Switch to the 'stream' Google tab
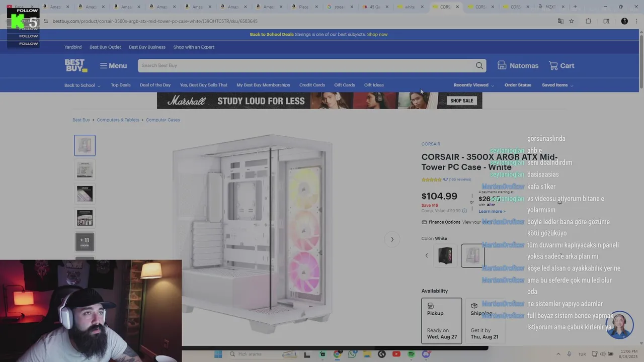This screenshot has height=362, width=644. point(340,7)
